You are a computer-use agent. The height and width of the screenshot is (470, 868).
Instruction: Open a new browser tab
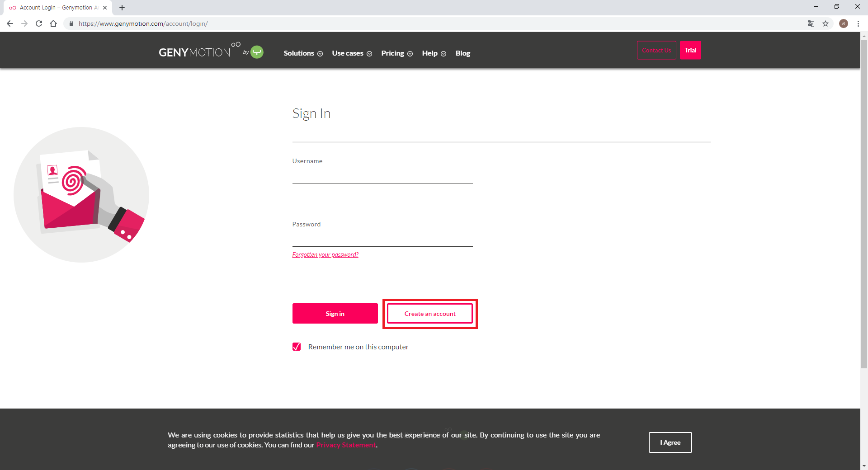pyautogui.click(x=122, y=8)
